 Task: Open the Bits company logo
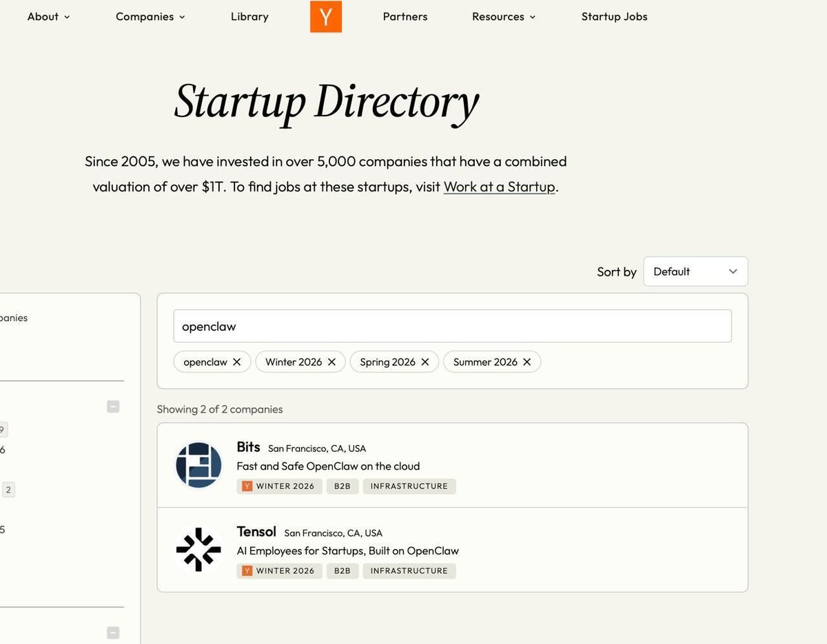pyautogui.click(x=198, y=465)
